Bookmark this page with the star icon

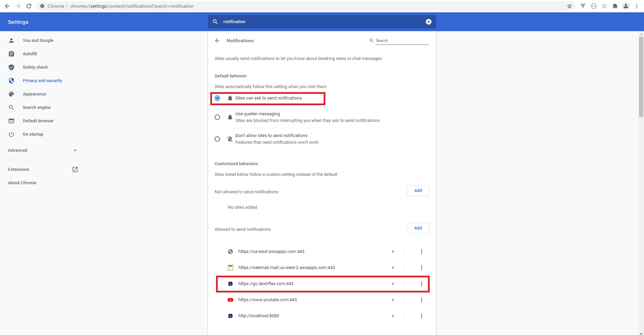(570, 6)
